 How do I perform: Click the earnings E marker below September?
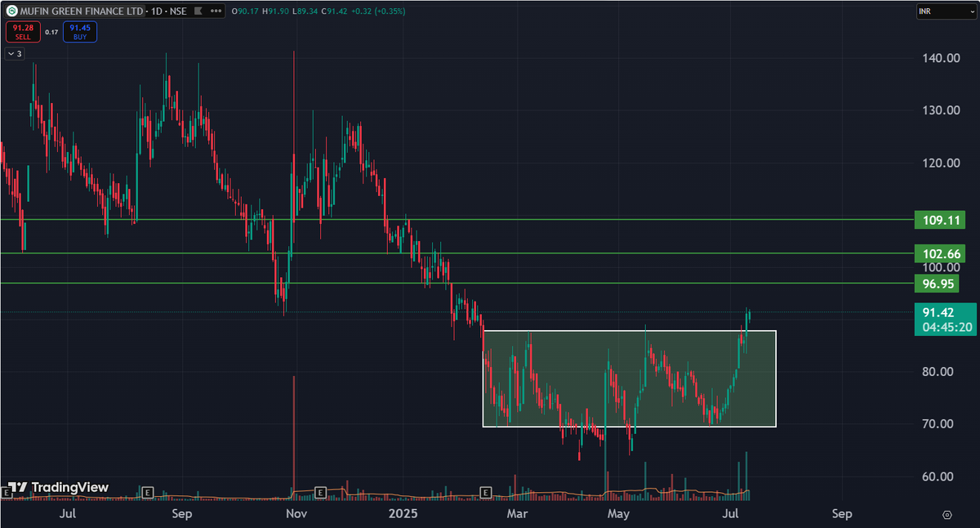point(149,493)
